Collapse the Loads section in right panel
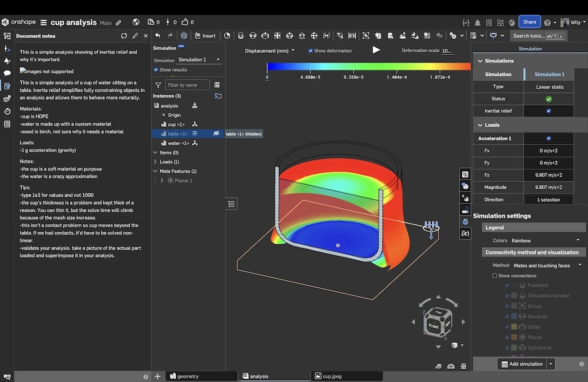 click(480, 125)
